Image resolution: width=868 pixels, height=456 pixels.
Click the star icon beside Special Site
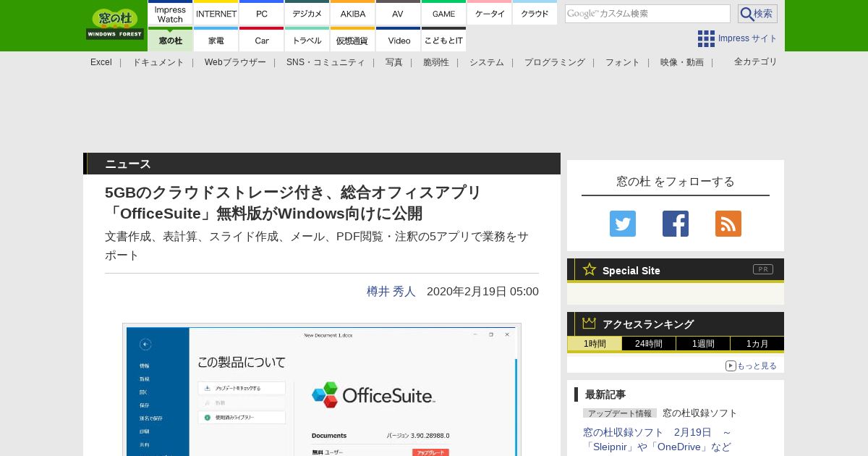590,269
